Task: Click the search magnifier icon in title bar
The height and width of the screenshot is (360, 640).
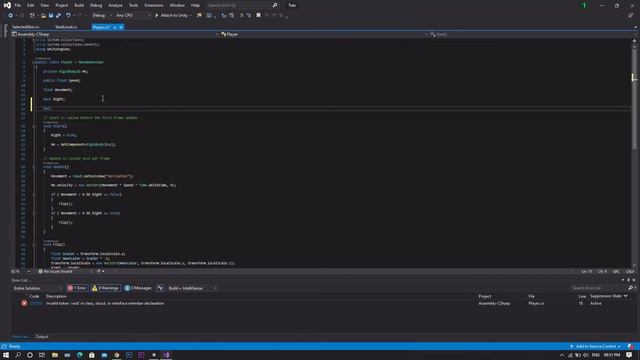Action: tap(275, 5)
